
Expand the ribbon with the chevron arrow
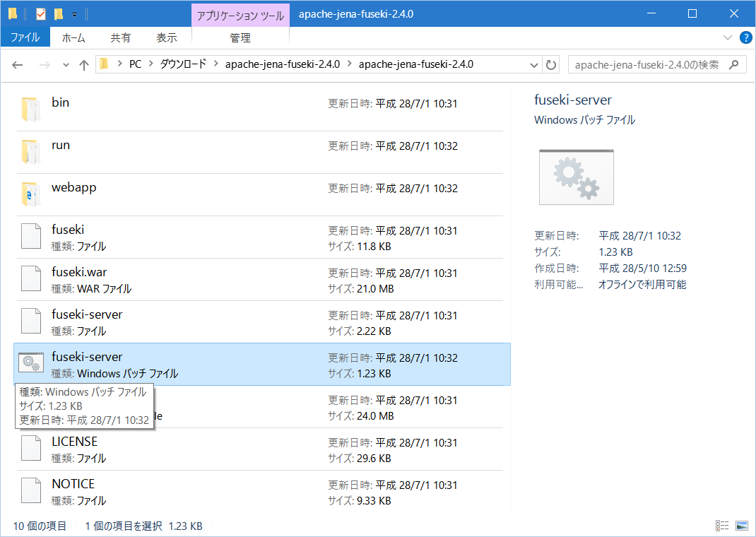[x=728, y=37]
